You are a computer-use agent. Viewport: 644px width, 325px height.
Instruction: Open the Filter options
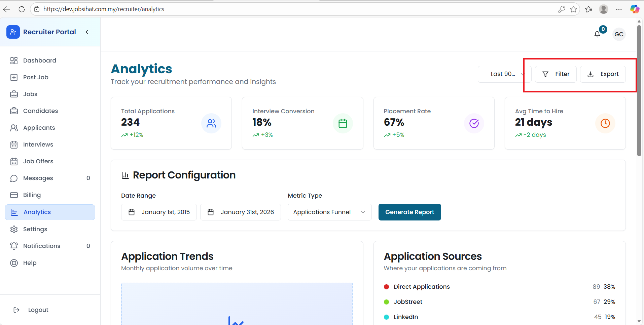tap(556, 74)
